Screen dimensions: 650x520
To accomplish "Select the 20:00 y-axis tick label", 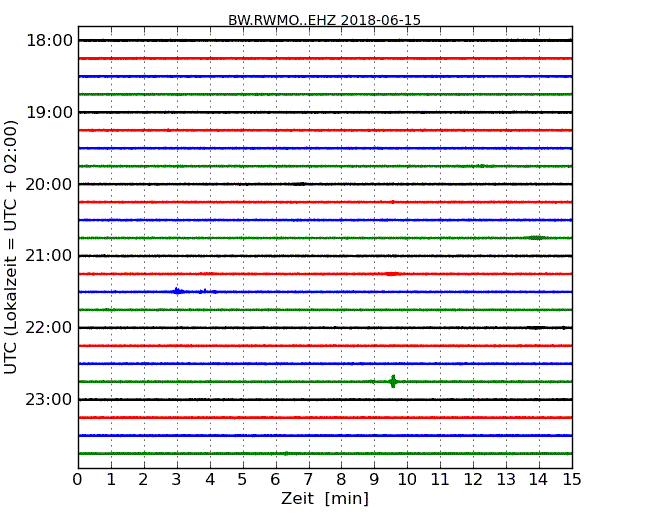I will (x=49, y=184).
